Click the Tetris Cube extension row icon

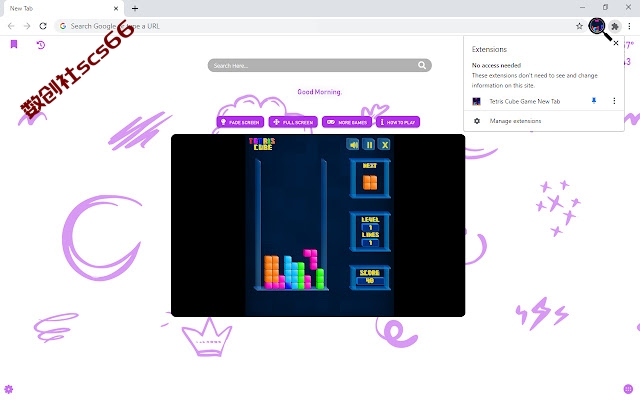tap(476, 101)
